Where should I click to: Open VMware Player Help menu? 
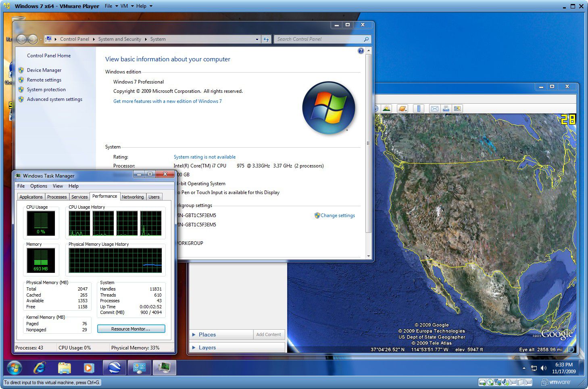(x=144, y=6)
